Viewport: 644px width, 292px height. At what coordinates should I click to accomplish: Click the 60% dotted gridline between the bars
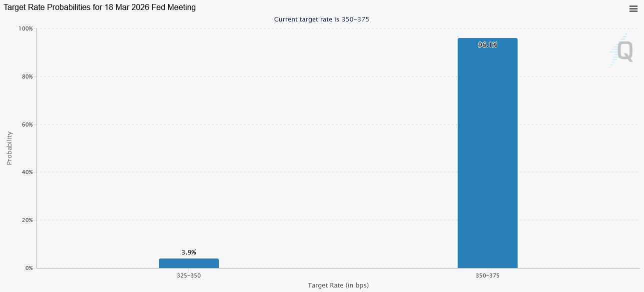pos(338,124)
